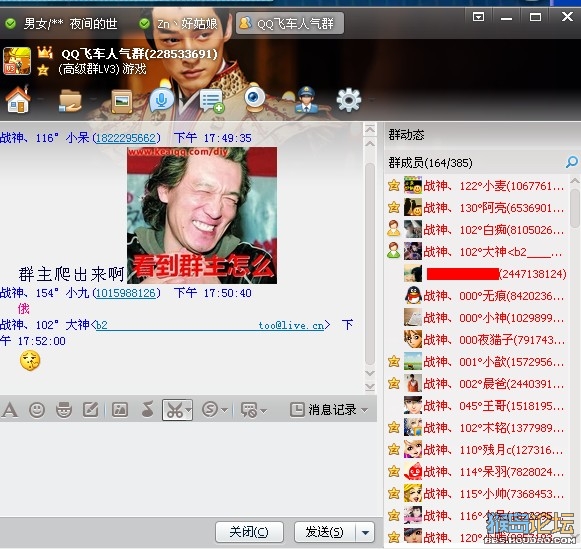Open the group shared files folder icon
Screen dimensions: 581x549
point(70,100)
